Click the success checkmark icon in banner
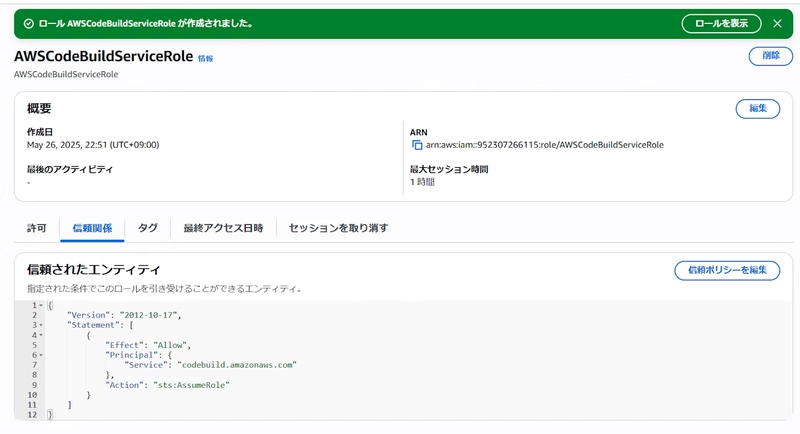The height and width of the screenshot is (434, 800). (29, 23)
